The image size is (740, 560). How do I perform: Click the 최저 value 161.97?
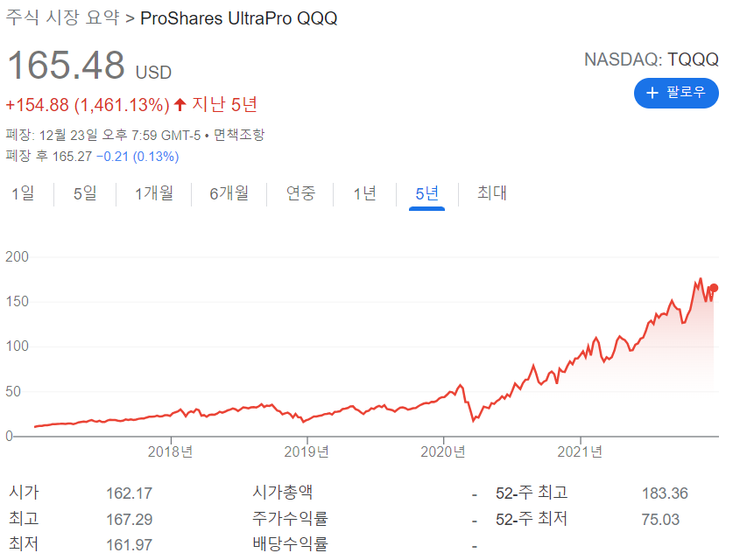(130, 545)
